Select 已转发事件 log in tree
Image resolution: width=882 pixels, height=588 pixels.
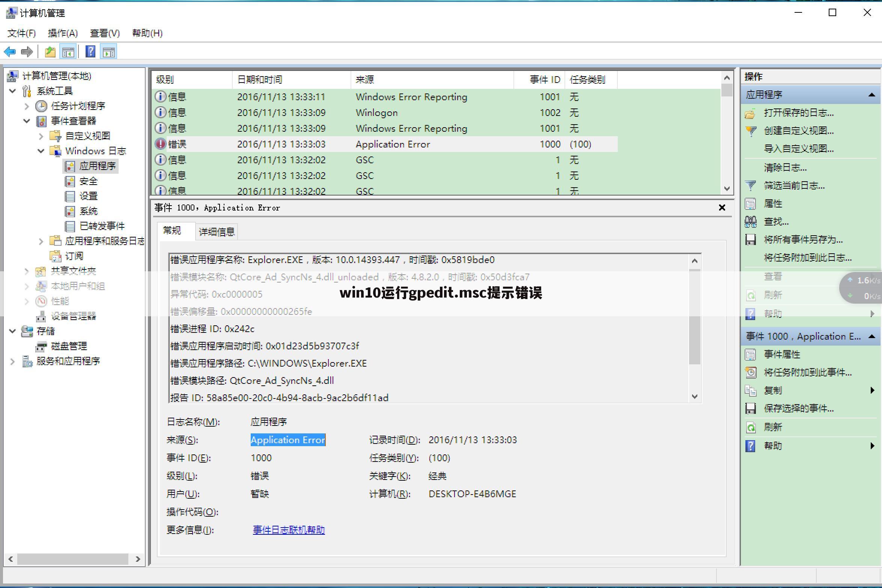pos(102,226)
